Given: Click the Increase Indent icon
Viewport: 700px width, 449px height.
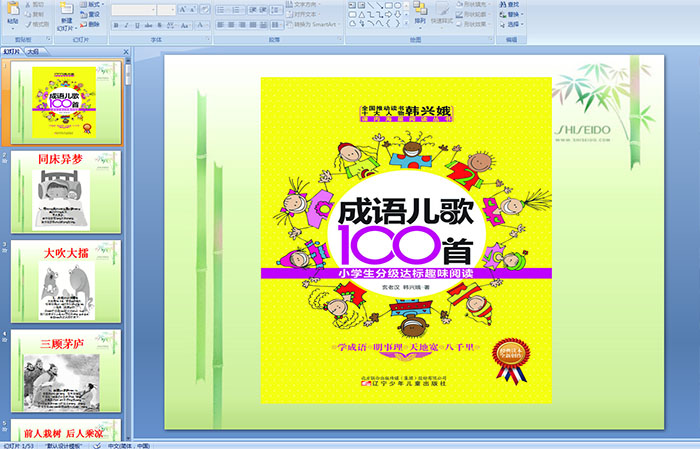Looking at the screenshot, I should (263, 9).
